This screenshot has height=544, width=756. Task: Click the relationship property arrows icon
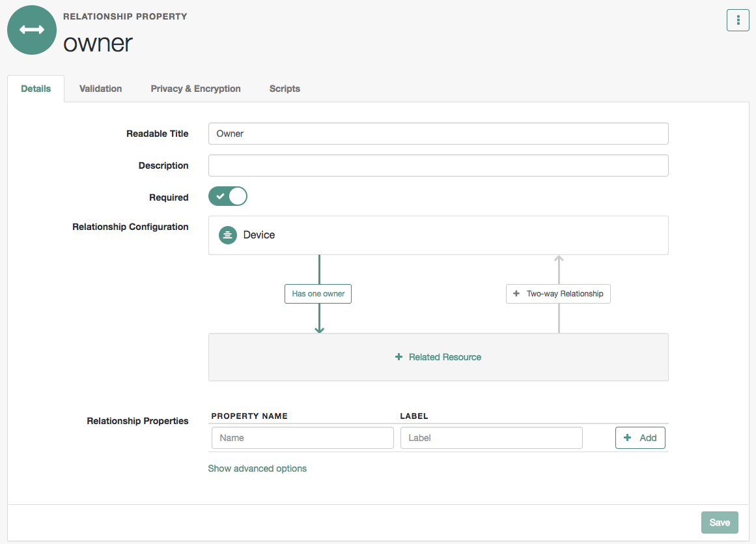coord(31,30)
